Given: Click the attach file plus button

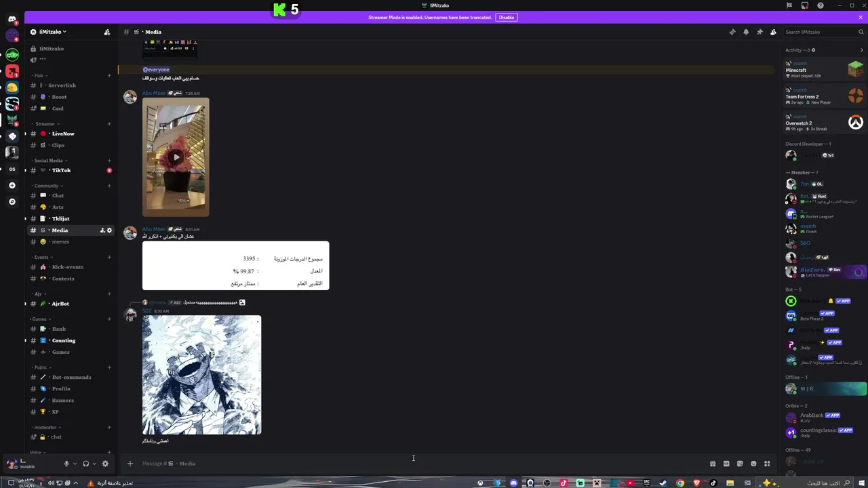Looking at the screenshot, I should click(130, 464).
